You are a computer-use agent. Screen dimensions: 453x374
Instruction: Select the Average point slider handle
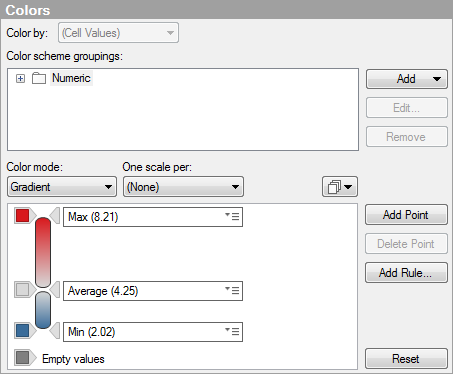55,289
